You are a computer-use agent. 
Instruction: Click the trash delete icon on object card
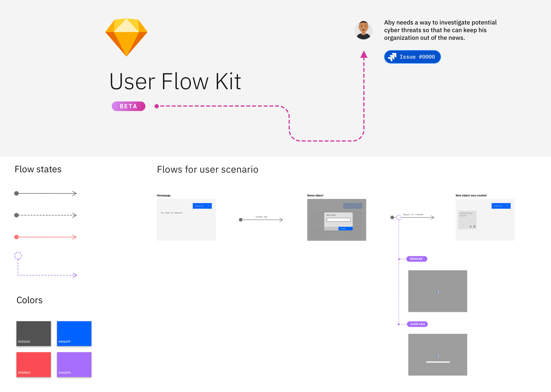coord(474,227)
